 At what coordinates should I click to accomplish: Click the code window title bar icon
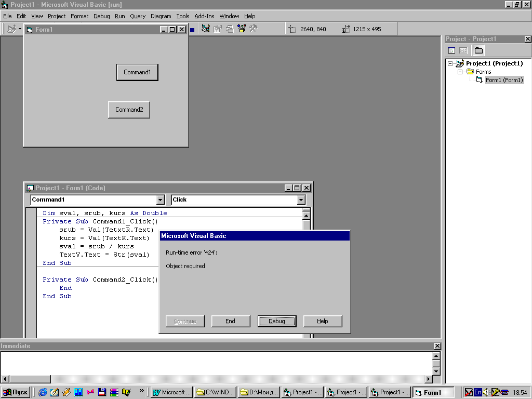coord(30,188)
